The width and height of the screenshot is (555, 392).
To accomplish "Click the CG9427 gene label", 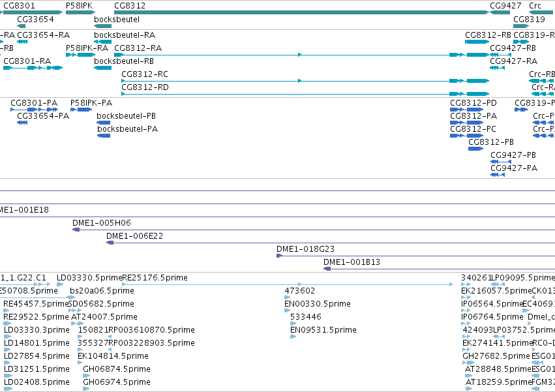I will (x=505, y=6).
